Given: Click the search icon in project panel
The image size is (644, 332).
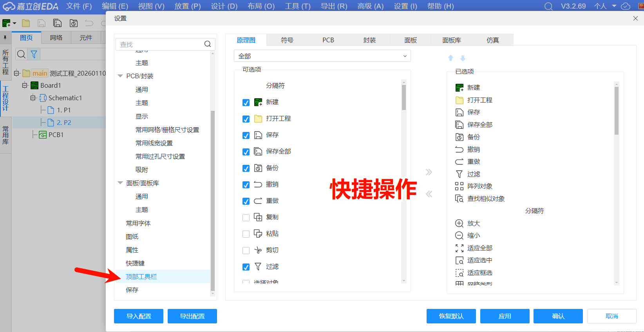Looking at the screenshot, I should point(22,54).
